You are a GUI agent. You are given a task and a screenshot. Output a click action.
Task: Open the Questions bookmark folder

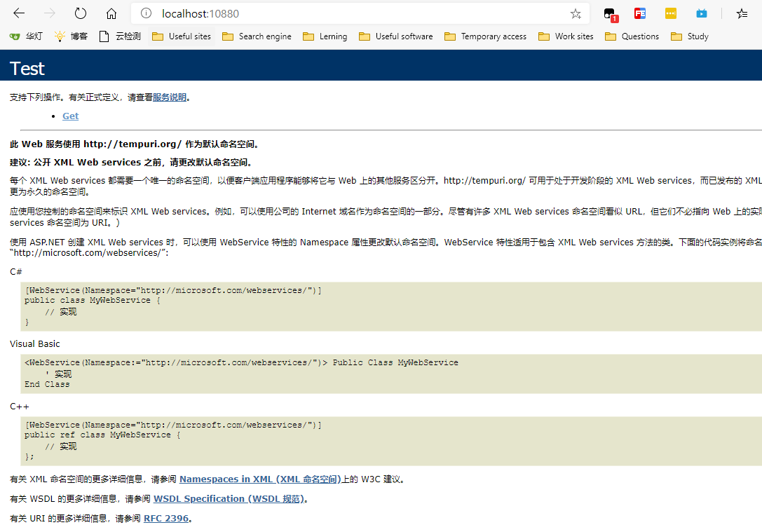pos(632,36)
